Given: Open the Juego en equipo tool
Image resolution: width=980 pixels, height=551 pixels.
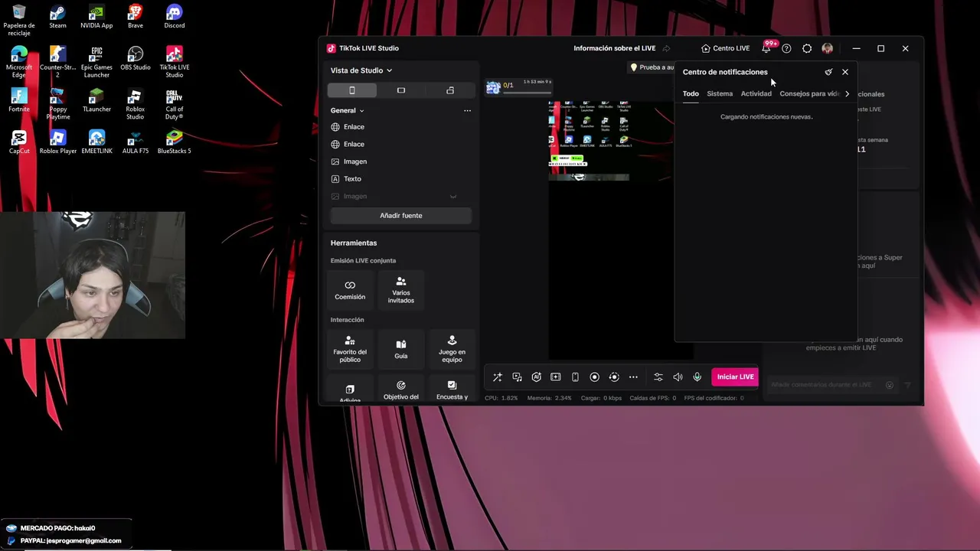Looking at the screenshot, I should point(452,349).
